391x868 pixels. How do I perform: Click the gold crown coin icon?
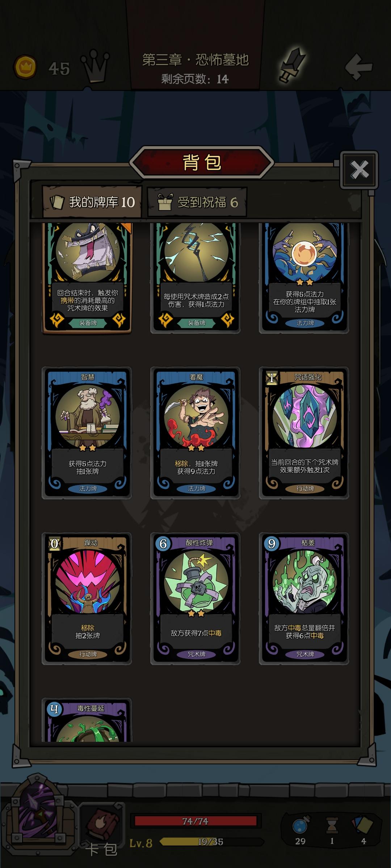click(x=25, y=67)
